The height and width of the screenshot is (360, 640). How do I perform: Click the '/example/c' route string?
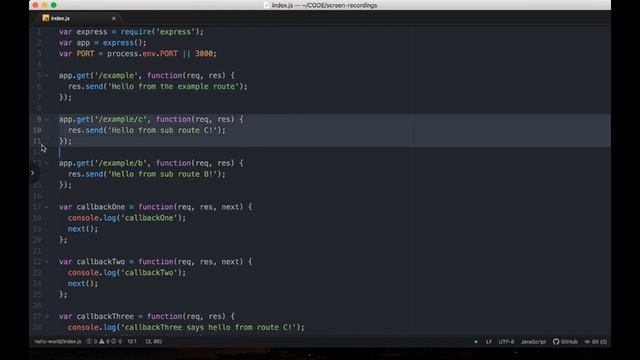tap(120, 119)
